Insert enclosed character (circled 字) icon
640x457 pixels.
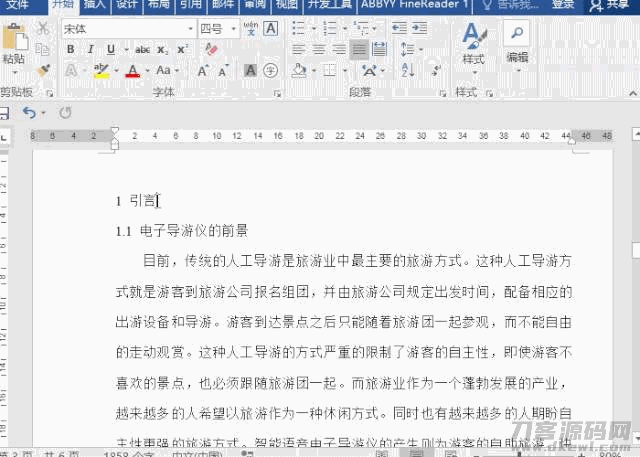(x=271, y=71)
